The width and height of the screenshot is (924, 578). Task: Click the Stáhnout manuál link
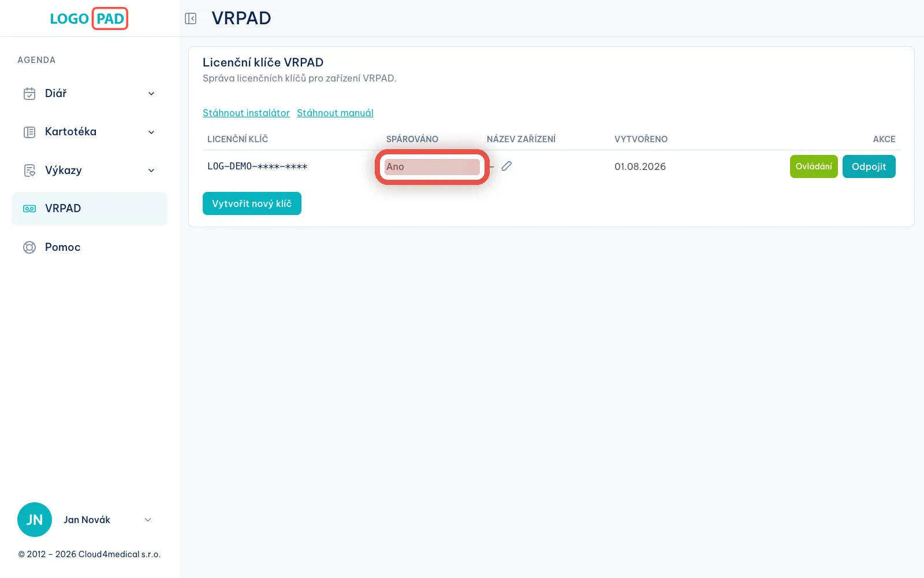pos(335,113)
